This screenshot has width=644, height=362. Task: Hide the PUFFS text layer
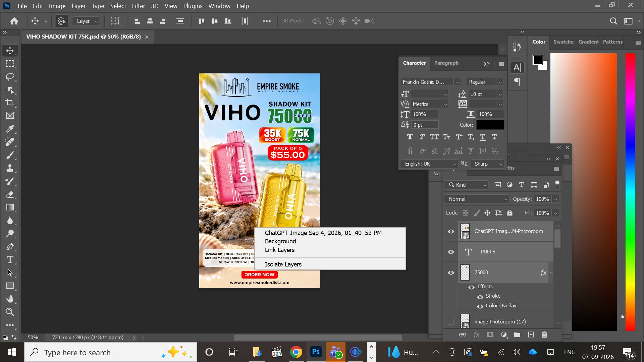[x=451, y=252]
